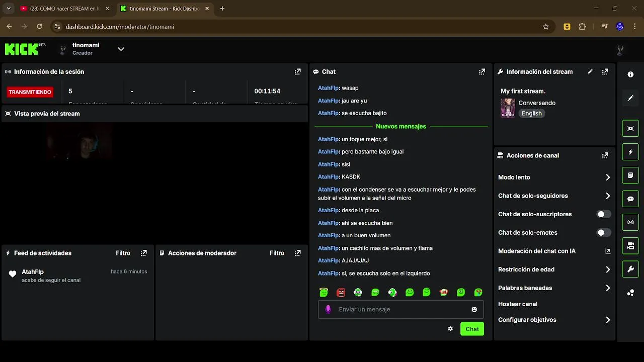The image size is (644, 362).
Task: Toggle channel actions panel via wrench sidebar icon
Action: 630,269
